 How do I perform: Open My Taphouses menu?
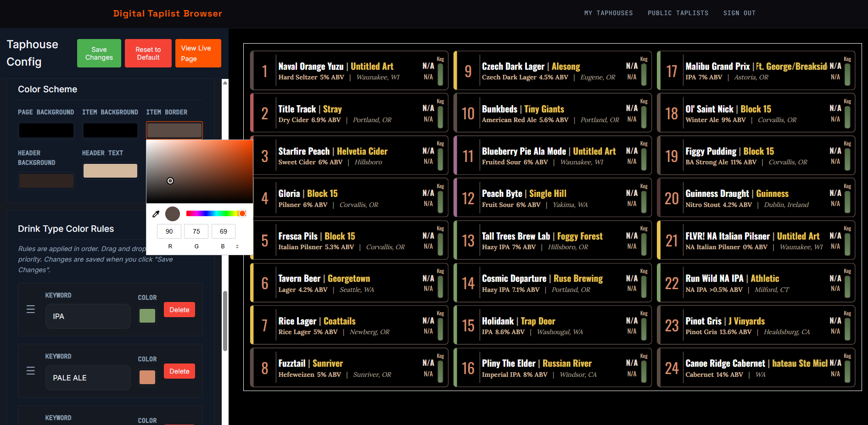point(608,13)
